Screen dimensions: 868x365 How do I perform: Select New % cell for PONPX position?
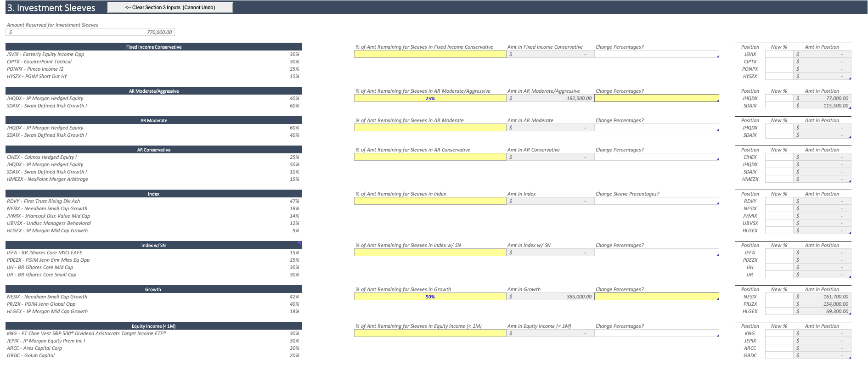tap(779, 69)
